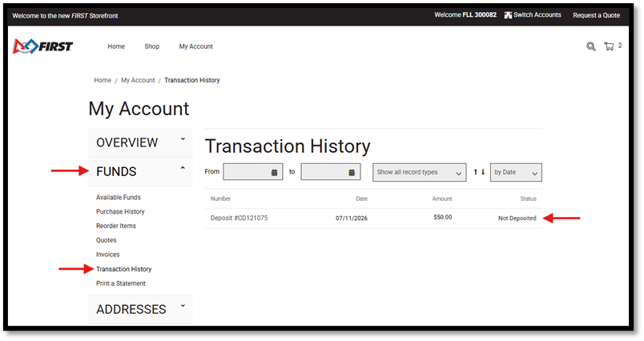The image size is (644, 341).
Task: Open the From date calendar icon
Action: point(275,172)
